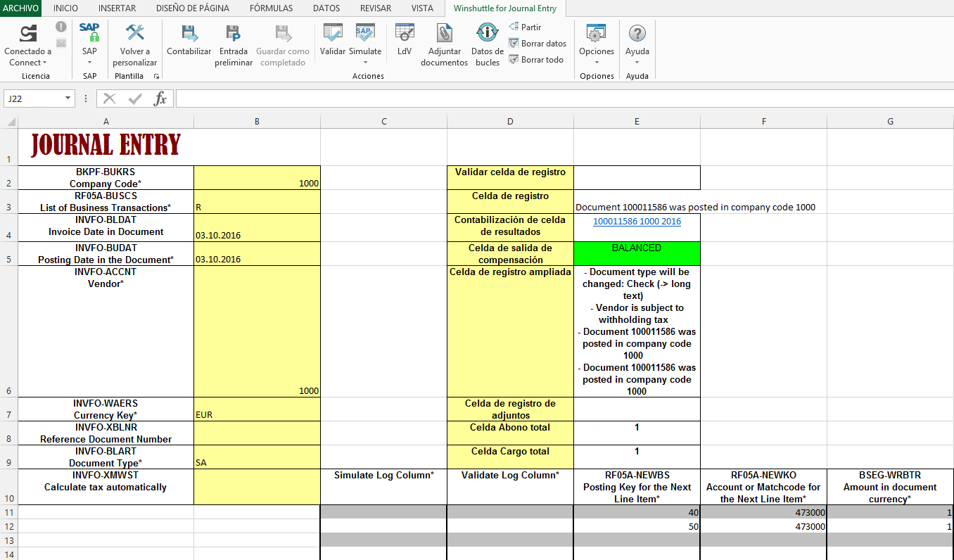
Task: Select Simulate Log Column header cell
Action: point(383,487)
